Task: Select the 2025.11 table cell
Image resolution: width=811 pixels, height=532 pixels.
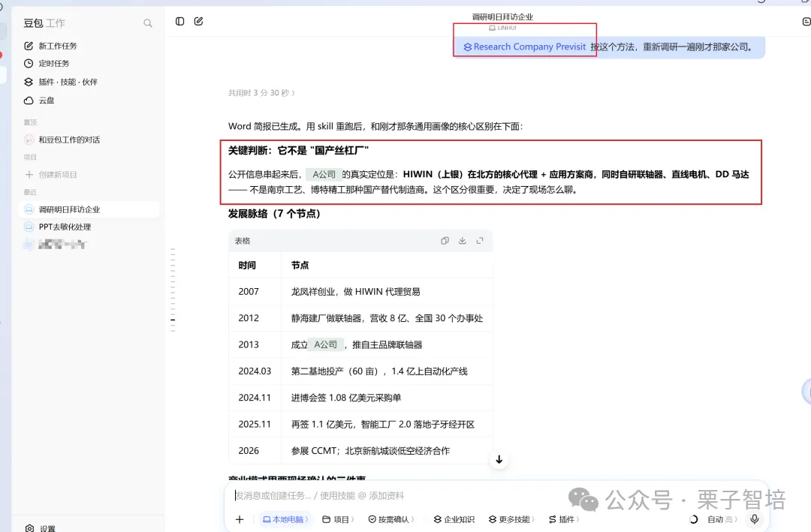Action: (x=255, y=425)
